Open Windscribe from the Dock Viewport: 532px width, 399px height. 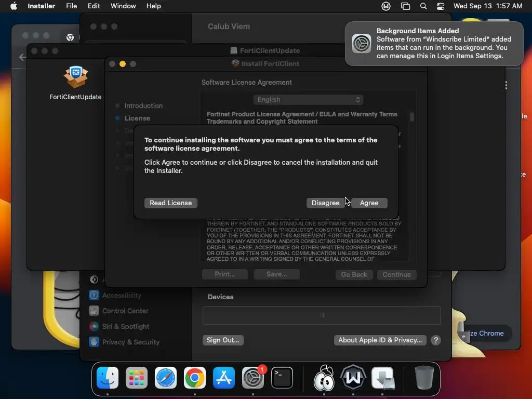tap(353, 378)
